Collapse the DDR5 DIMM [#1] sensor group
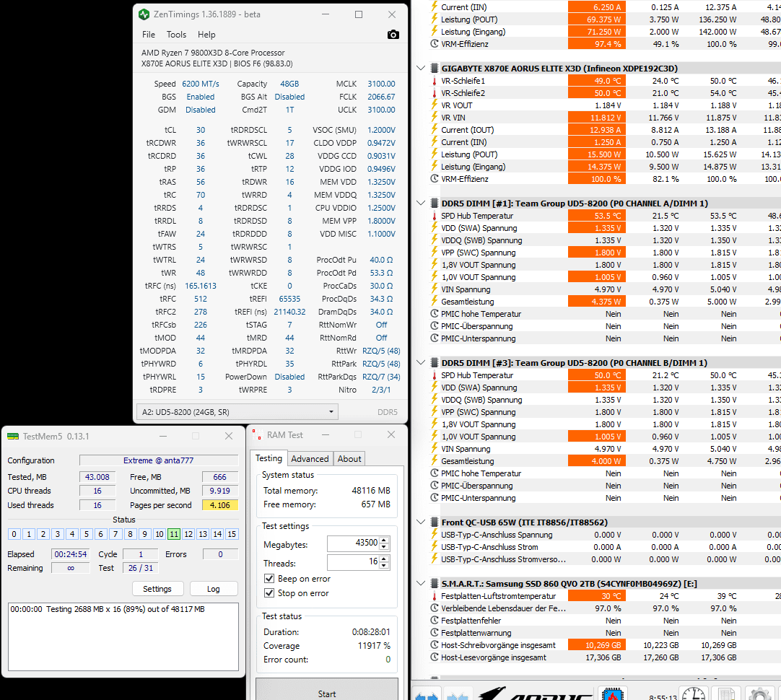Image resolution: width=781 pixels, height=700 pixels. pos(421,203)
